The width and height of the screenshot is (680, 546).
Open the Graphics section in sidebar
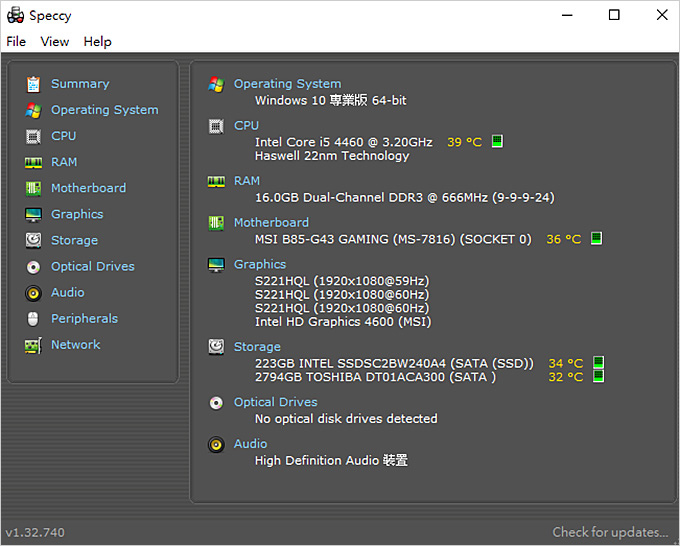coord(77,214)
